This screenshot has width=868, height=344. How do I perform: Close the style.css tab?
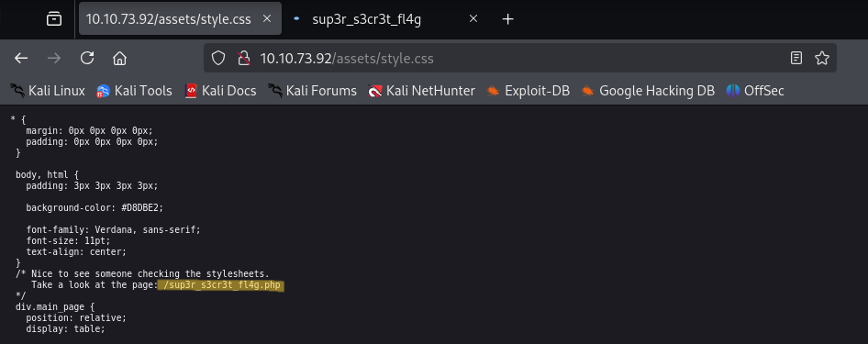point(267,18)
